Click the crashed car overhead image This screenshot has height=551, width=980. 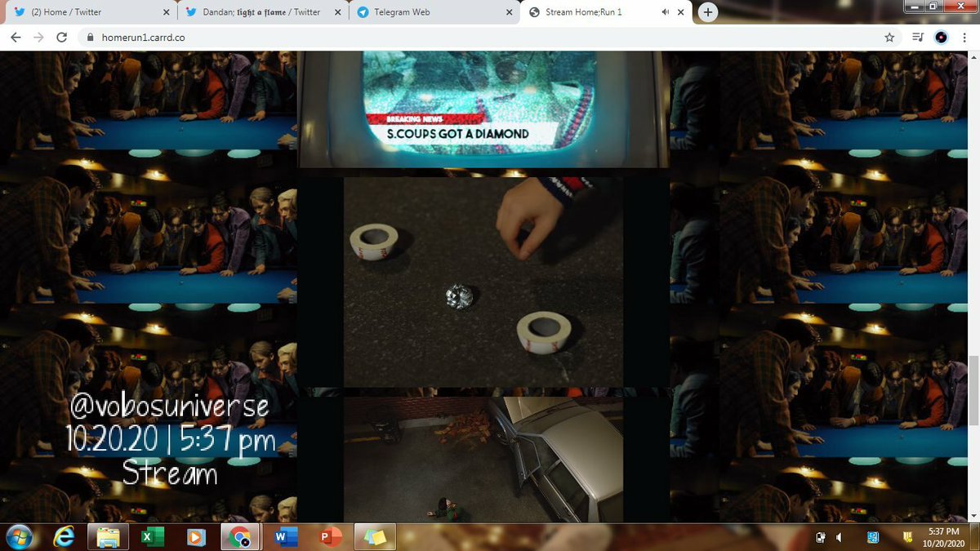pyautogui.click(x=483, y=460)
